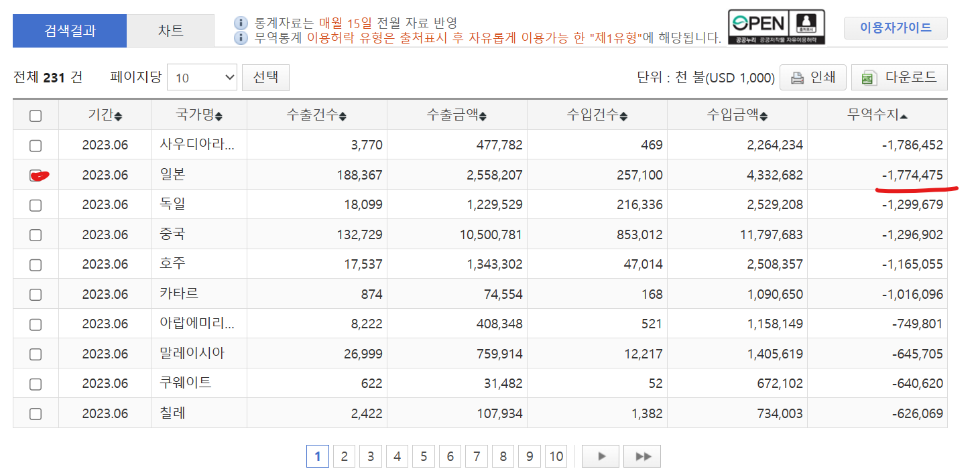Click the Excel icon for 다운로드
This screenshot has width=980, height=475.
[x=869, y=78]
